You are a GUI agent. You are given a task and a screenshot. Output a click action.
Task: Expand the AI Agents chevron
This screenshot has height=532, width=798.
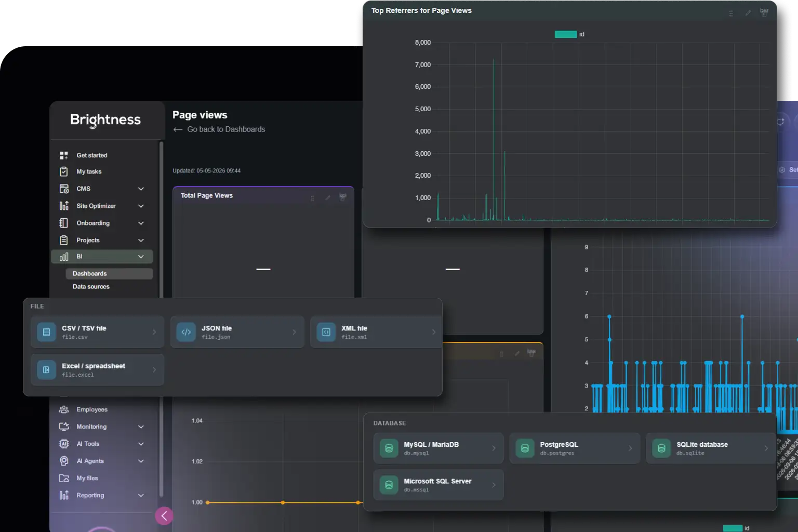141,461
